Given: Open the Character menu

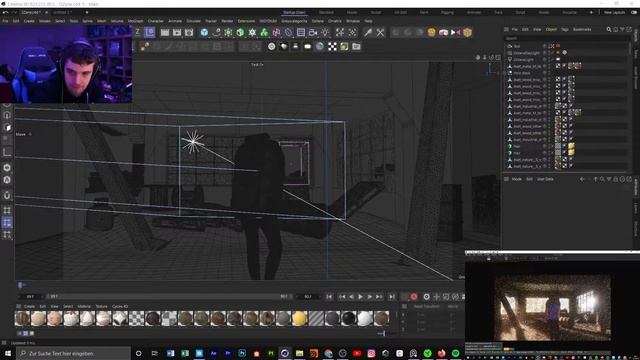Looking at the screenshot, I should [156, 21].
